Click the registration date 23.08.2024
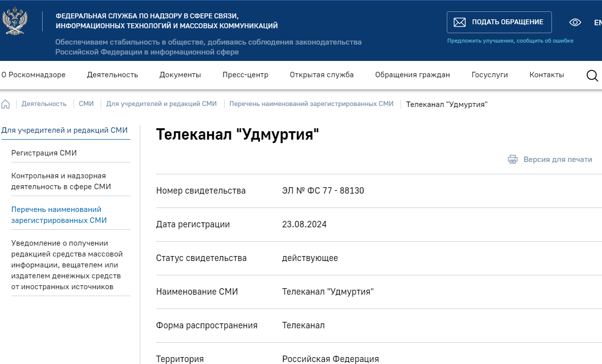Screen dimensions: 602x364 pyautogui.click(x=304, y=224)
